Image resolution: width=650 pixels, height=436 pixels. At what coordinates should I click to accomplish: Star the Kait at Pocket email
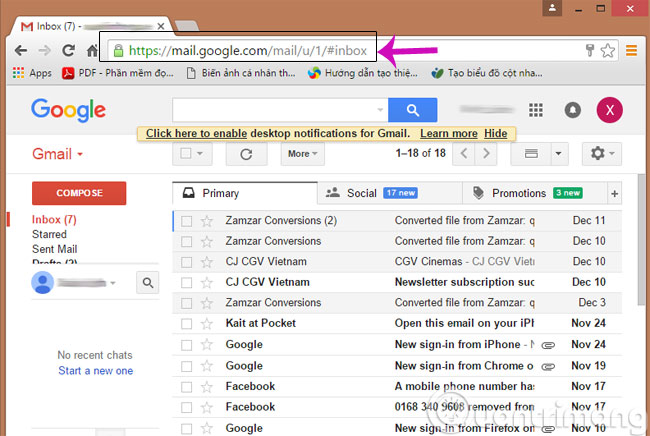click(x=206, y=324)
